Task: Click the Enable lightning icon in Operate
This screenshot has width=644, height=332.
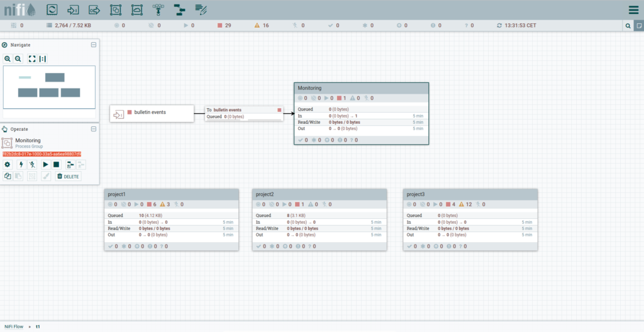Action: [x=21, y=165]
